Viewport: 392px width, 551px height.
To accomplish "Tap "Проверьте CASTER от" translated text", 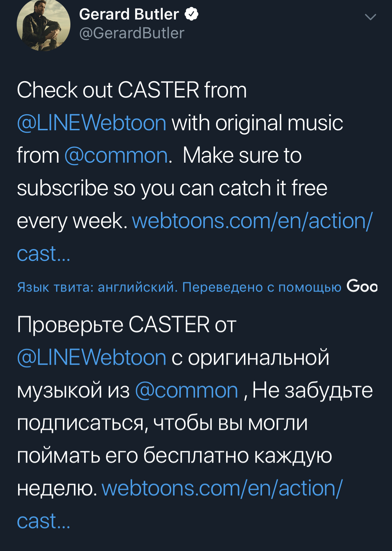I will pyautogui.click(x=127, y=325).
